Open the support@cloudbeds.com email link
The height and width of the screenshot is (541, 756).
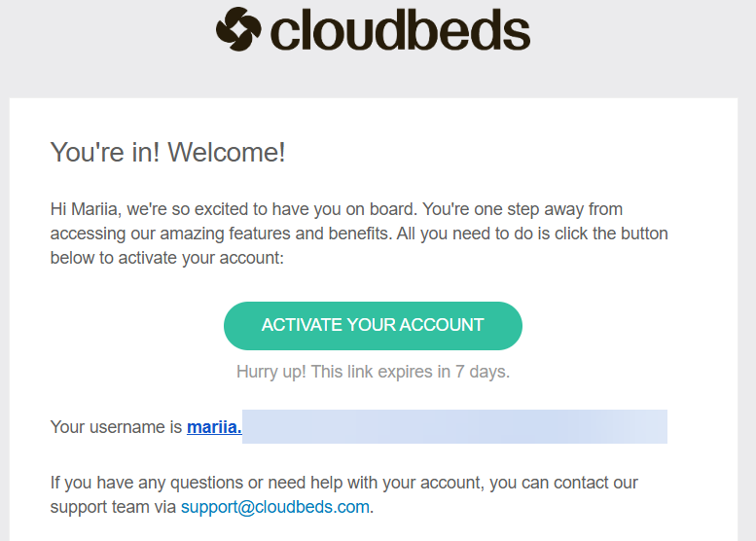(275, 507)
